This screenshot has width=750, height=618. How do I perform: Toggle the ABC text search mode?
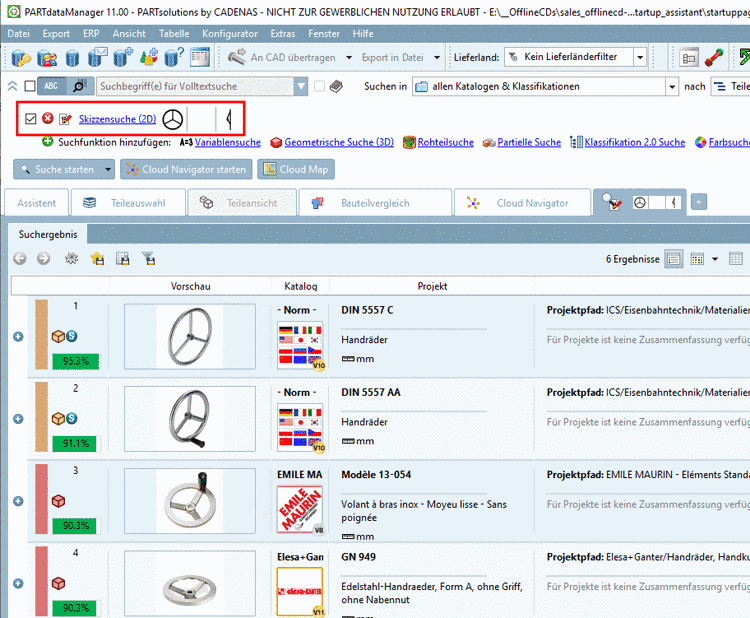coord(52,86)
